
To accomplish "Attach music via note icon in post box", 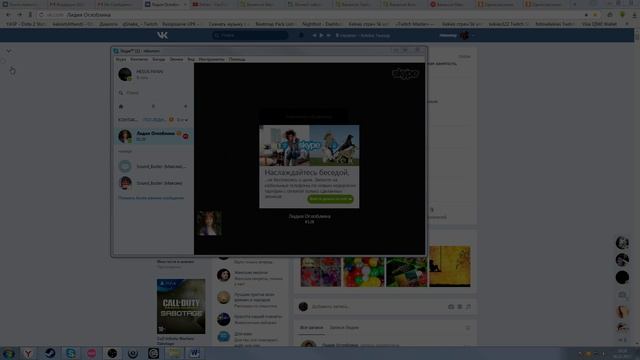I will coord(468,307).
